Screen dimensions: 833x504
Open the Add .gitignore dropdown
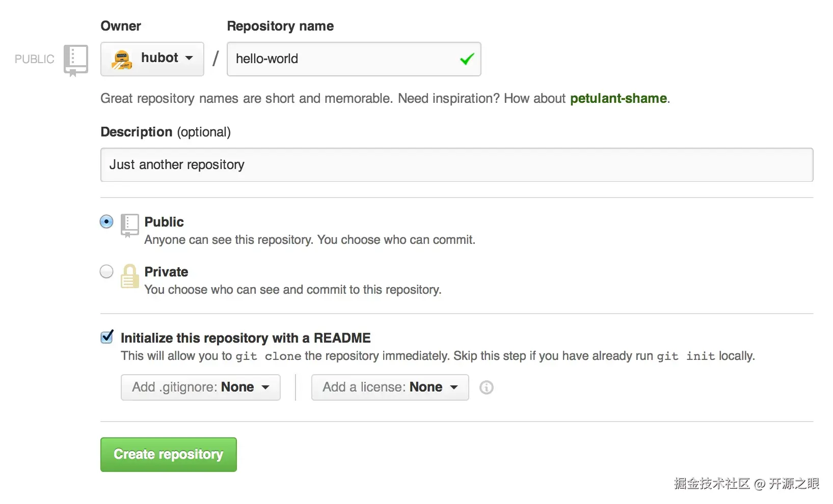(x=200, y=387)
